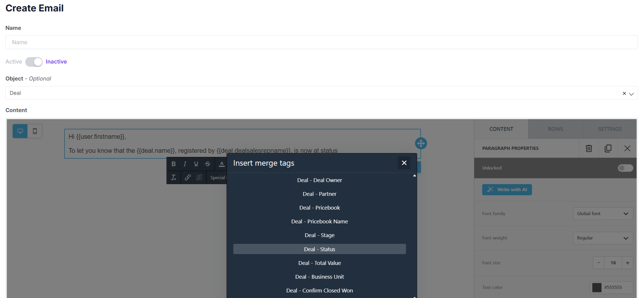Clear the selected Deal object

624,93
